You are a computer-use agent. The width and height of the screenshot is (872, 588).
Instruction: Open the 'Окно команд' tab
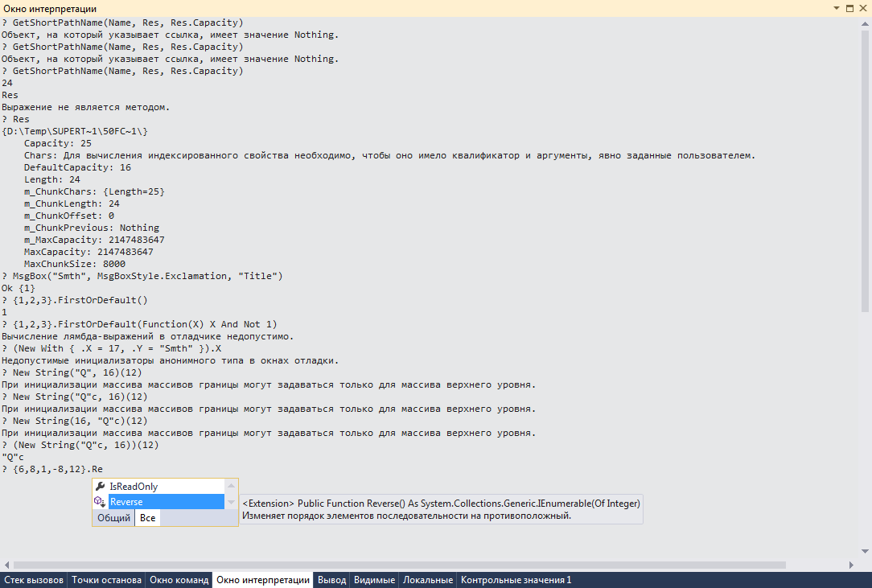coord(179,580)
